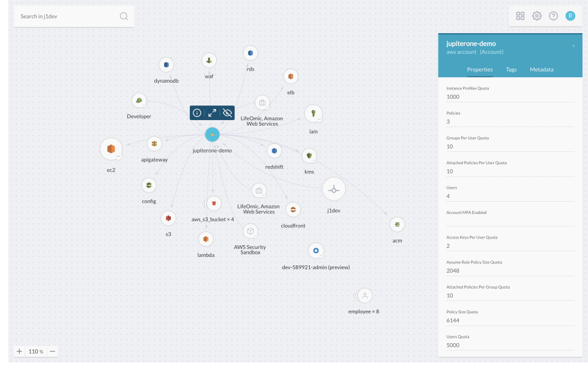Click the search magnifier icon
Image resolution: width=588 pixels, height=372 pixels.
pos(124,16)
